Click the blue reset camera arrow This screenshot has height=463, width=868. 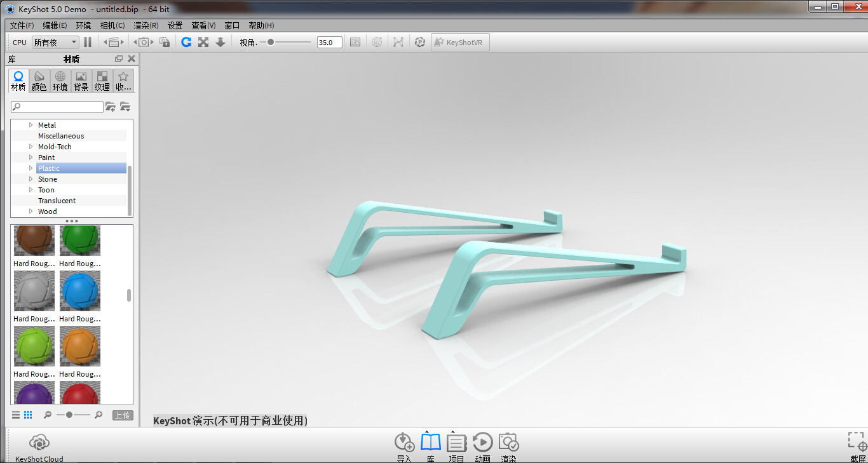tap(186, 42)
